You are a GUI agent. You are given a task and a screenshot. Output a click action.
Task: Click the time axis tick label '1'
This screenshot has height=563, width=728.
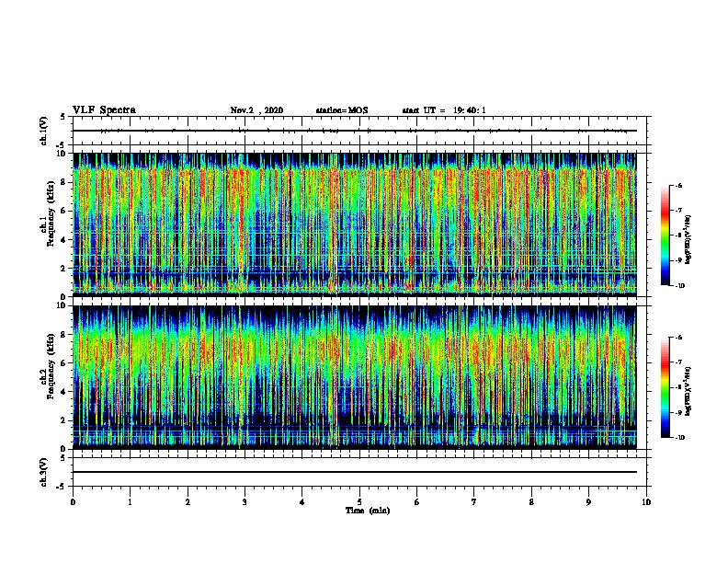pos(130,502)
